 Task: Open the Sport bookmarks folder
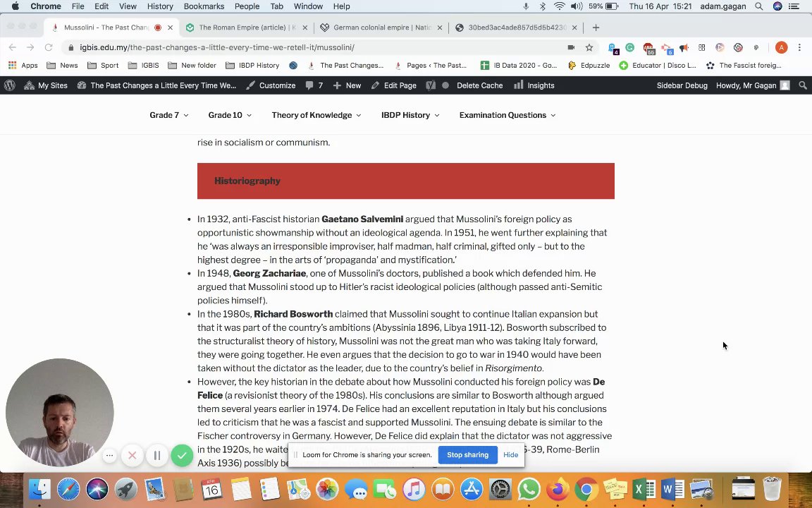[103, 66]
